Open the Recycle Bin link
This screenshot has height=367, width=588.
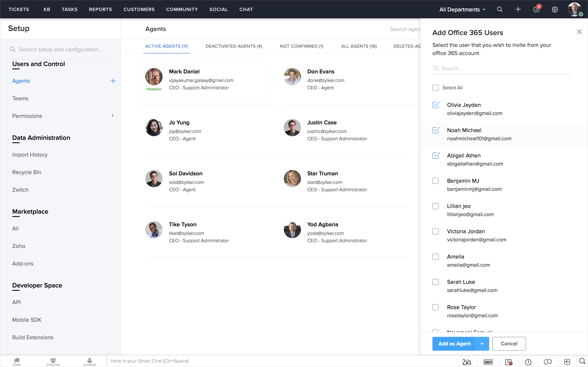tap(27, 172)
